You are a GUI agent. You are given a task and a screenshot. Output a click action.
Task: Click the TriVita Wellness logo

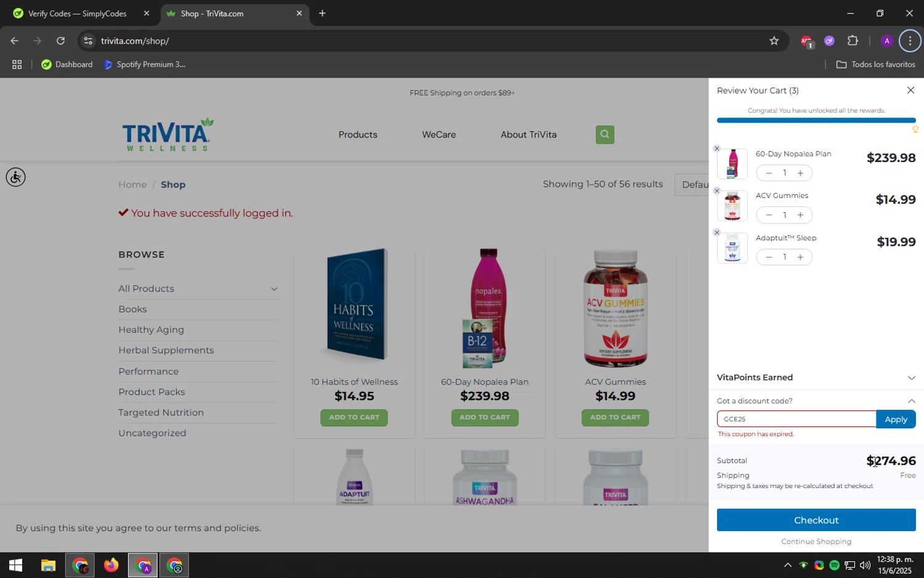pyautogui.click(x=168, y=134)
